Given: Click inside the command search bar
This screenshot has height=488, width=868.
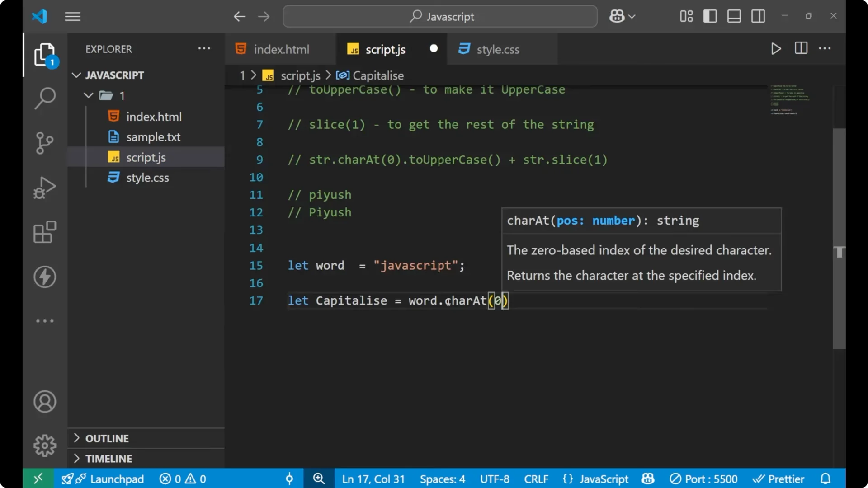Looking at the screenshot, I should tap(439, 16).
